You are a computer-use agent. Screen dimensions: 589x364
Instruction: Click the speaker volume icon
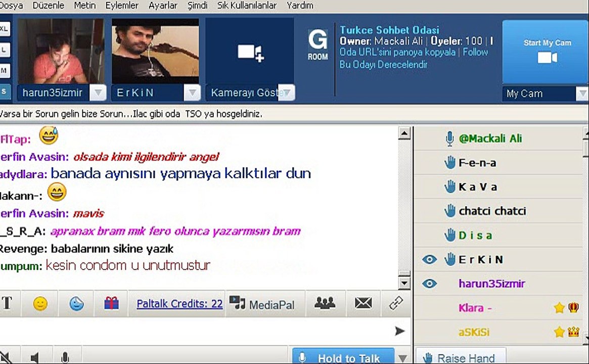pos(35,357)
